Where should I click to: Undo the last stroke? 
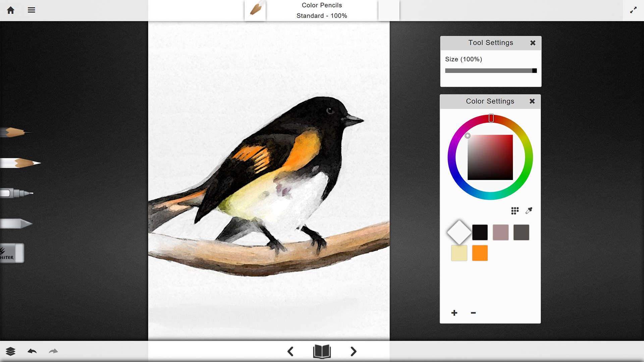(32, 351)
